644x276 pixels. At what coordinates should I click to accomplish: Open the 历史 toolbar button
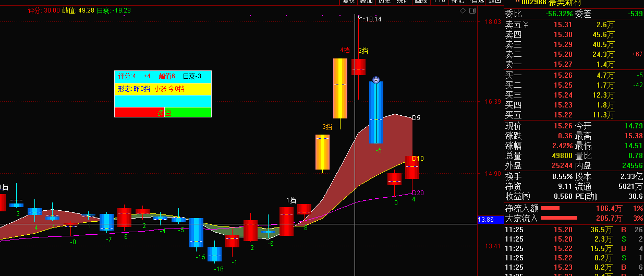(384, 2)
